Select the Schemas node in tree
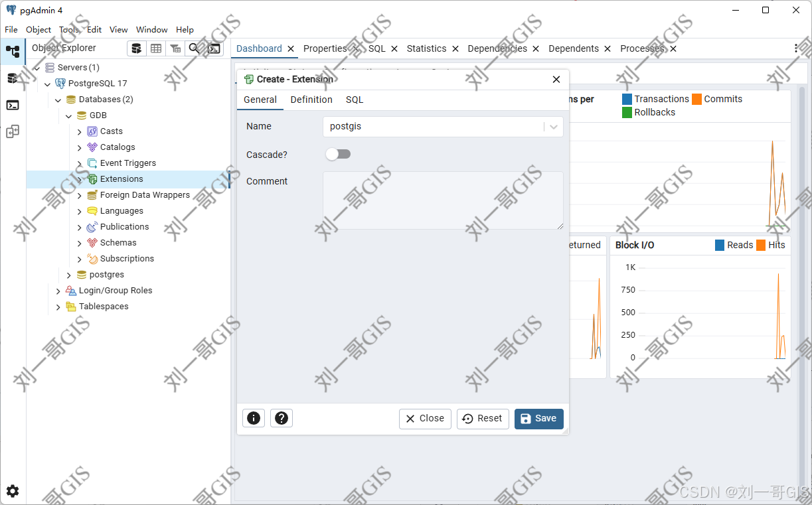Viewport: 812px width, 505px height. coord(118,243)
